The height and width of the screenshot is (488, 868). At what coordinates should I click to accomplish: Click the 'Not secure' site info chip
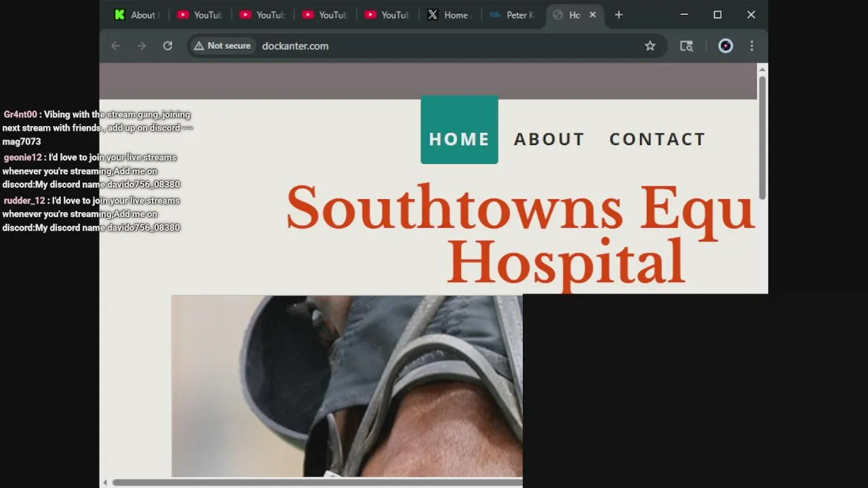222,46
